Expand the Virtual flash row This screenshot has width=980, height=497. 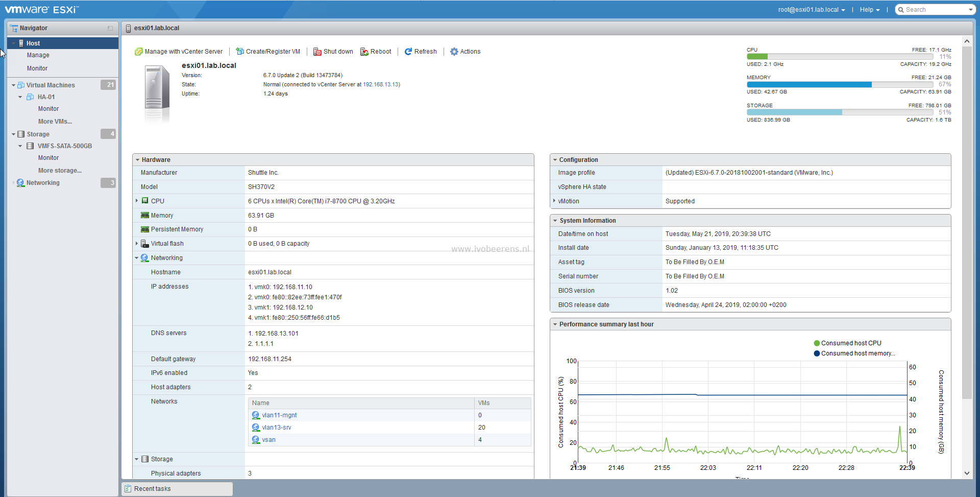137,244
